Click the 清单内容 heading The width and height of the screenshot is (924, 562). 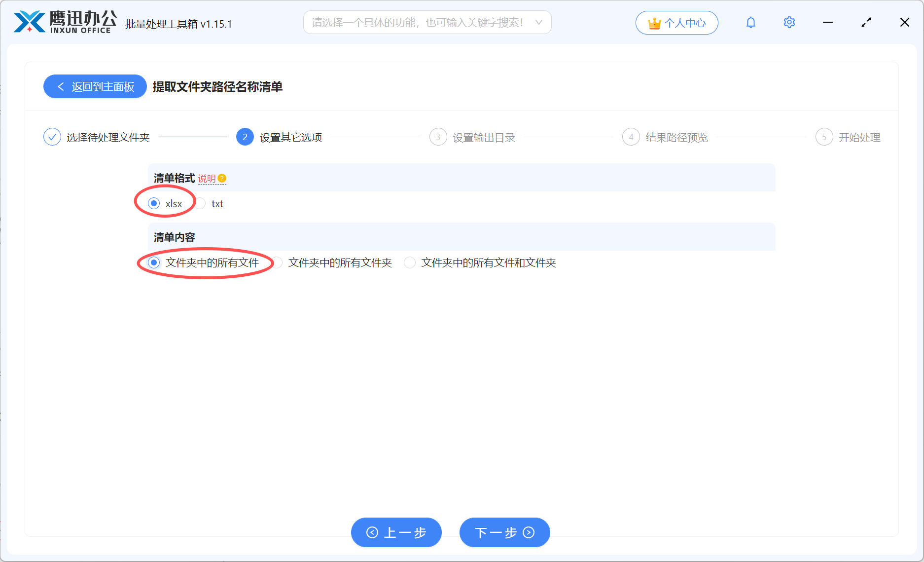(x=174, y=237)
